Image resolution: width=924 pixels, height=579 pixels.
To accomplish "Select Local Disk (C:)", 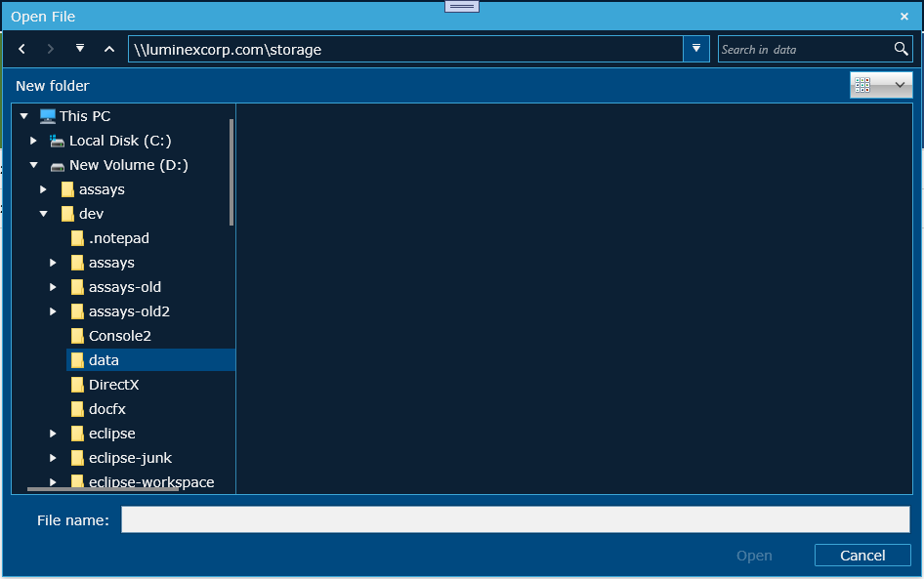I will point(120,141).
